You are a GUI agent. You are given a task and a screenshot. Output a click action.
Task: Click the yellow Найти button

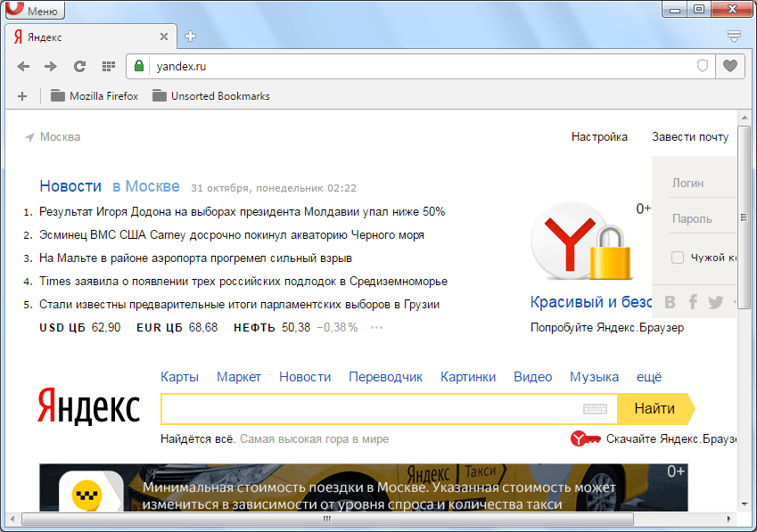pos(655,409)
